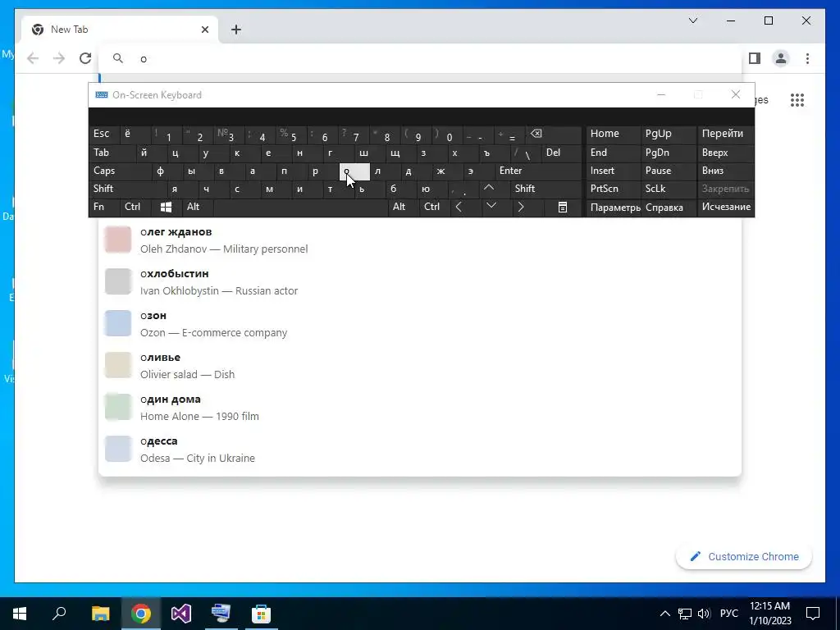This screenshot has width=840, height=630.
Task: Toggle left Alt key on keyboard
Action: pyautogui.click(x=197, y=208)
